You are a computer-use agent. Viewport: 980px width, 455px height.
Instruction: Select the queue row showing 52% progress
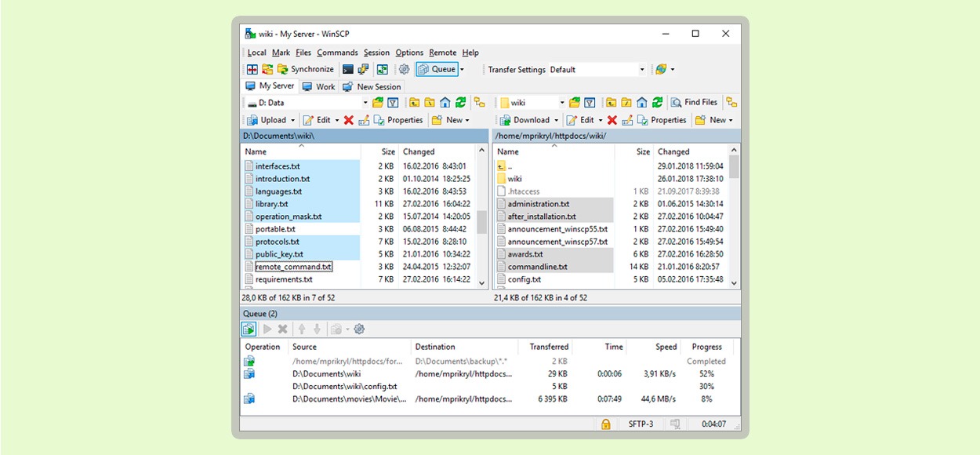tap(489, 373)
